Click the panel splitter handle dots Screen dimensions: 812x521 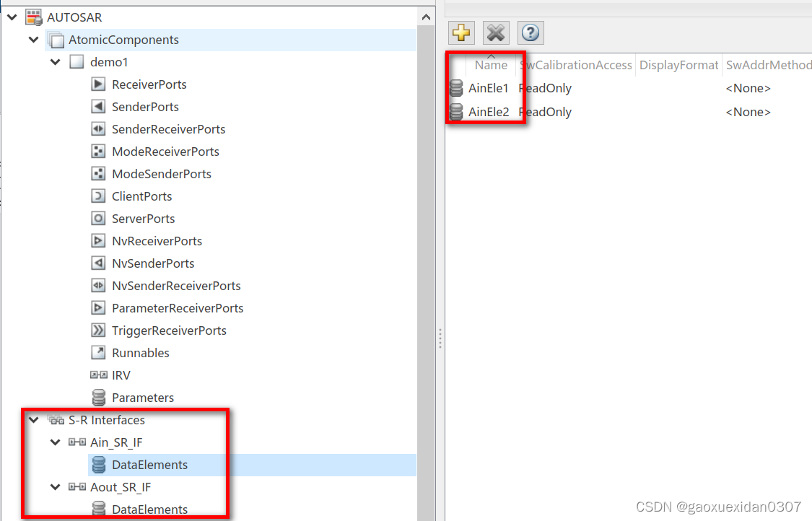pyautogui.click(x=440, y=338)
